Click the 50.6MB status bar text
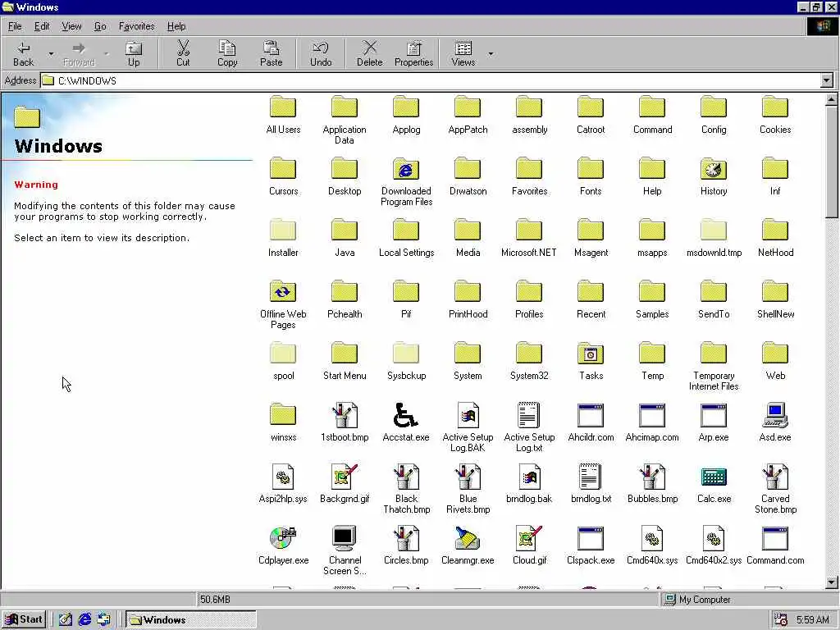 [x=215, y=600]
